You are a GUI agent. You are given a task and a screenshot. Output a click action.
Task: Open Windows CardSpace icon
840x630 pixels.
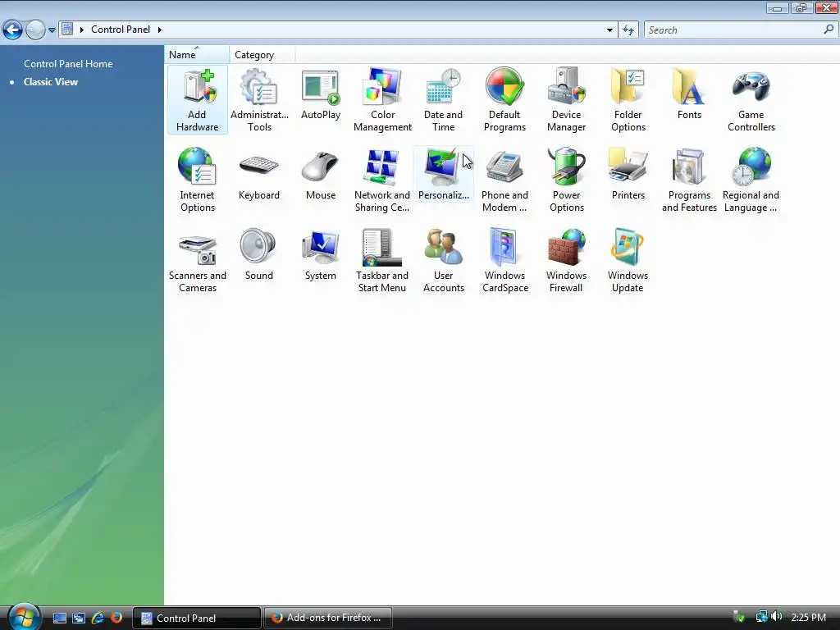(504, 261)
